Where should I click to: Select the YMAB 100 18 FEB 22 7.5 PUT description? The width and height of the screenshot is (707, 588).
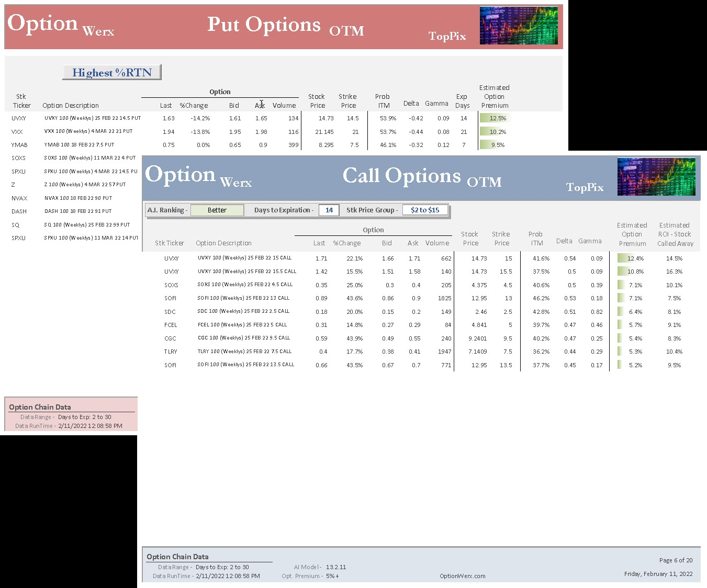(79, 145)
